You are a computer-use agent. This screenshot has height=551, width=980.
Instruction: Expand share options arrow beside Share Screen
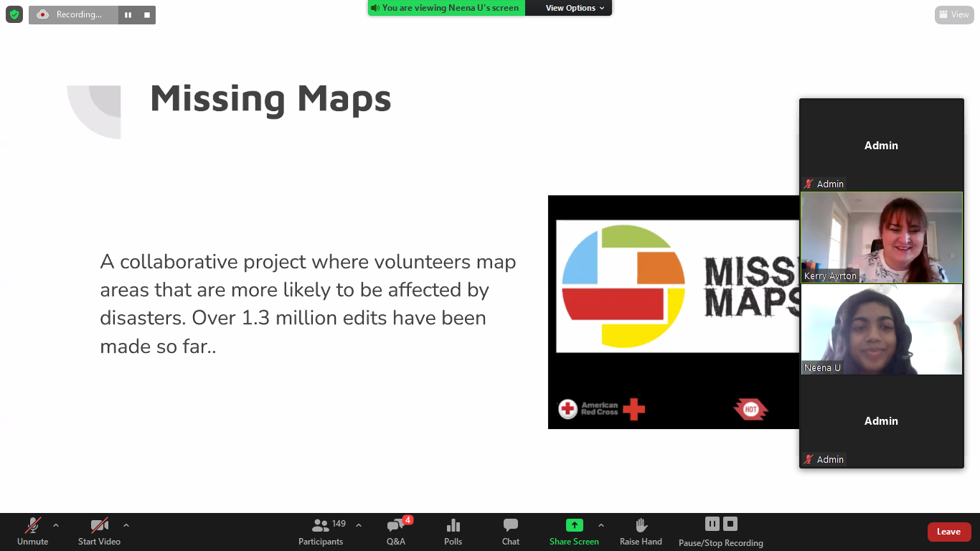point(601,525)
